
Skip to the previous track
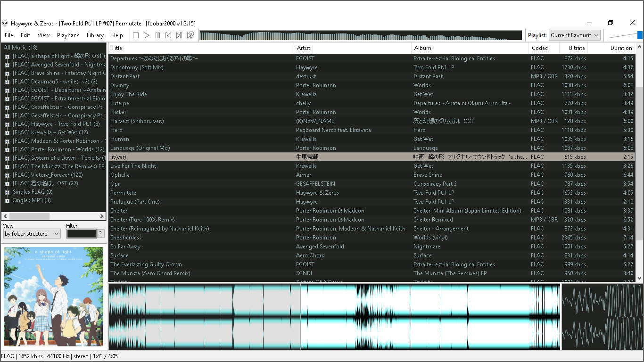(x=168, y=35)
